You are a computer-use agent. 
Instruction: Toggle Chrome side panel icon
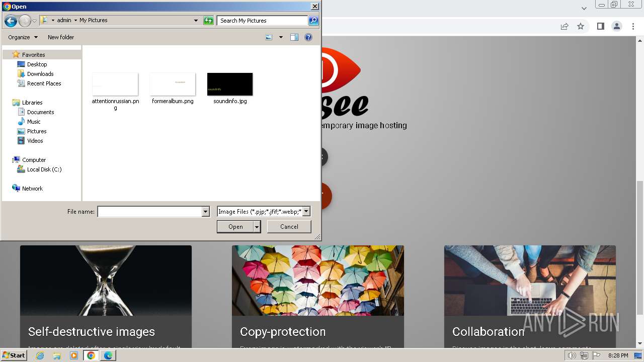pyautogui.click(x=600, y=26)
